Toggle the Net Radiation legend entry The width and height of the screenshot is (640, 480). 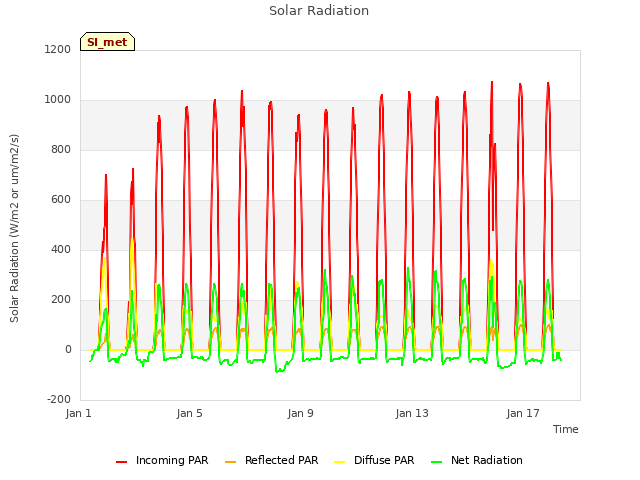coord(477,460)
